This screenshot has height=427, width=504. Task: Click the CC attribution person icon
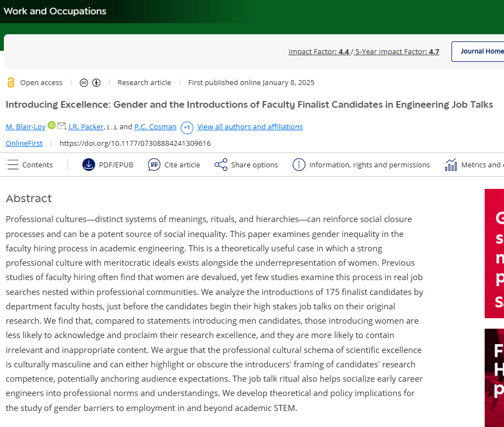click(96, 83)
